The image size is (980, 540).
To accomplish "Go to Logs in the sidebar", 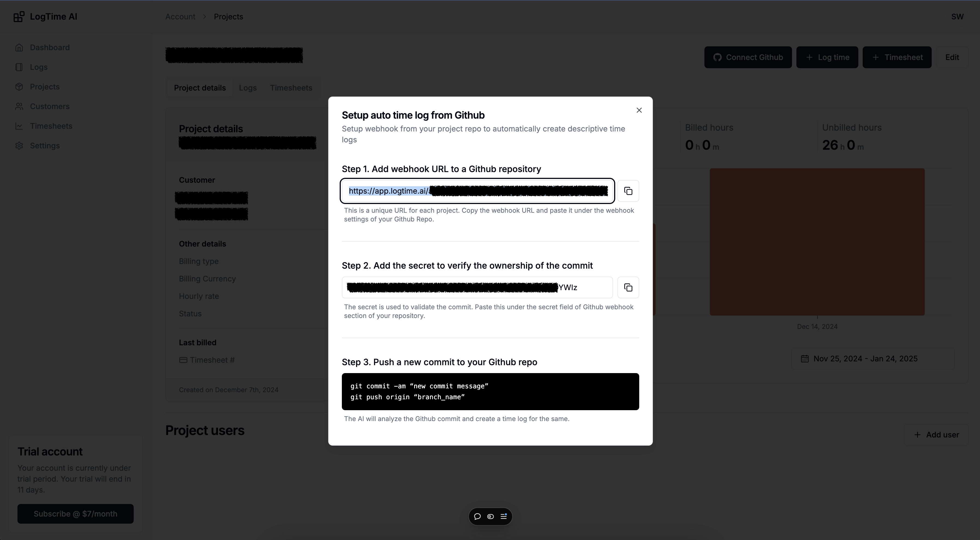I will (x=38, y=67).
